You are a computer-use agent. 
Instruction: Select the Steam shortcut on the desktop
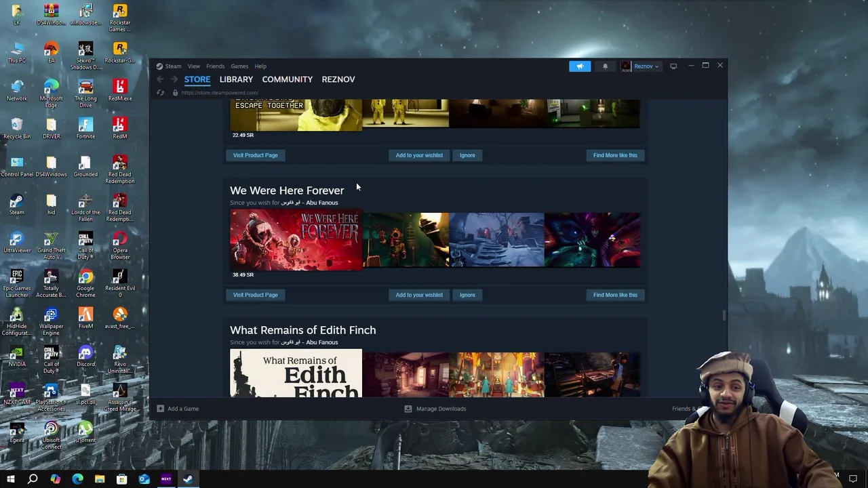point(17,204)
